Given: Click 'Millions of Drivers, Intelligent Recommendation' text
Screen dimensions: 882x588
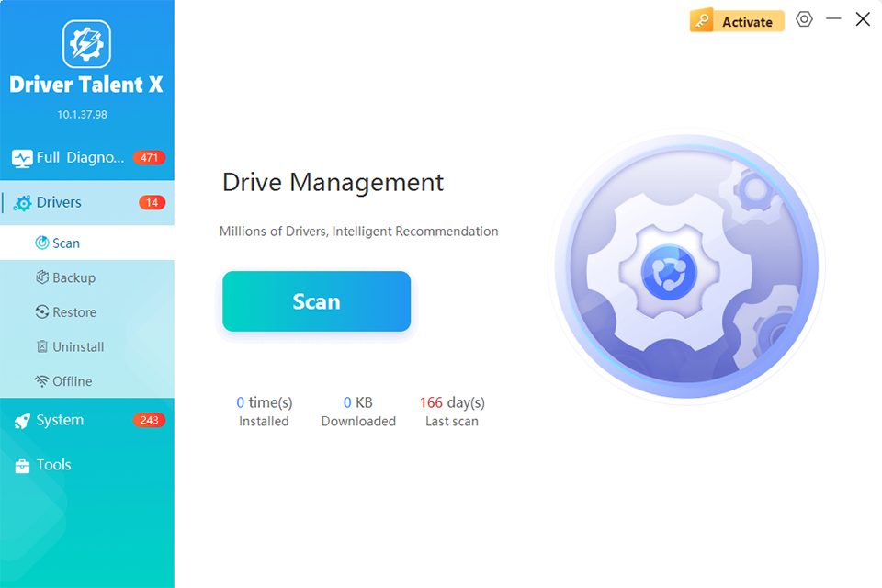Looking at the screenshot, I should [359, 232].
